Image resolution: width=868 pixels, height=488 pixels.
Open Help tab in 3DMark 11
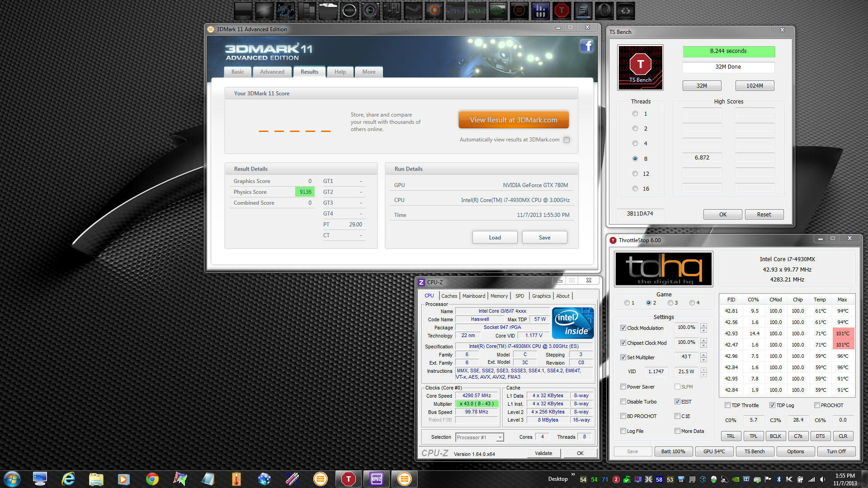(x=340, y=72)
